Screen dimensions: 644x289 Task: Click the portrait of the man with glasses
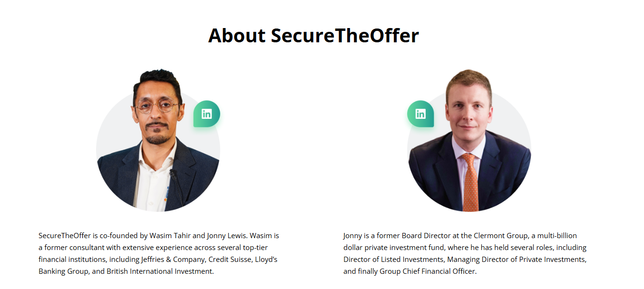point(158,141)
